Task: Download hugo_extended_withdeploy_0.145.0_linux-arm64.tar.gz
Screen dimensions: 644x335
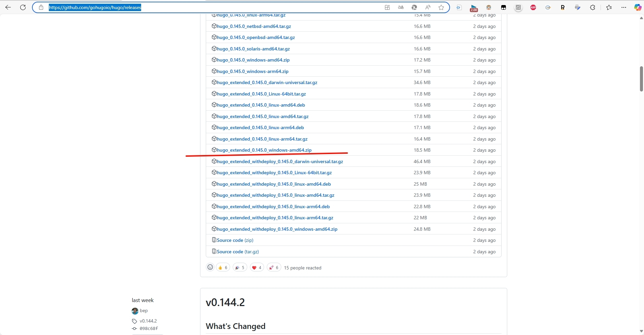Action: click(275, 218)
